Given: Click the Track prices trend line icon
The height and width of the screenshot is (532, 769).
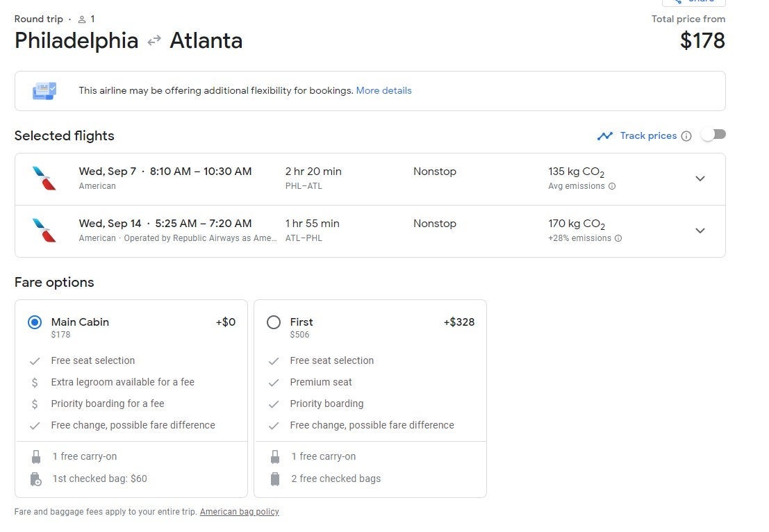Looking at the screenshot, I should 605,136.
